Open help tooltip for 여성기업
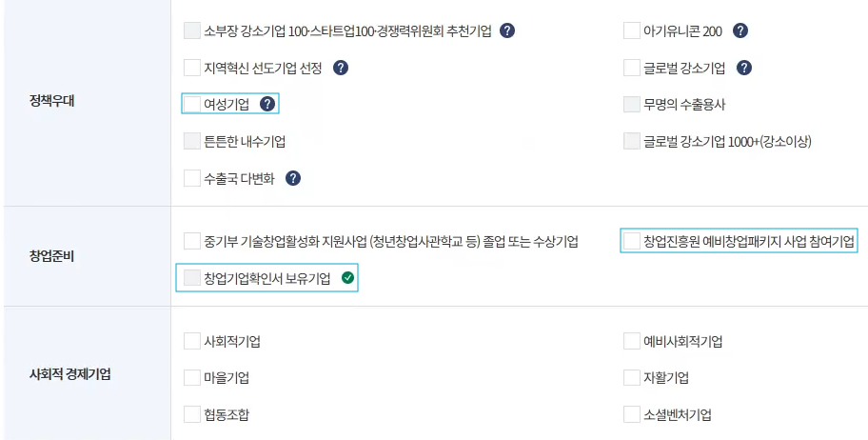This screenshot has height=440, width=868. (x=267, y=104)
